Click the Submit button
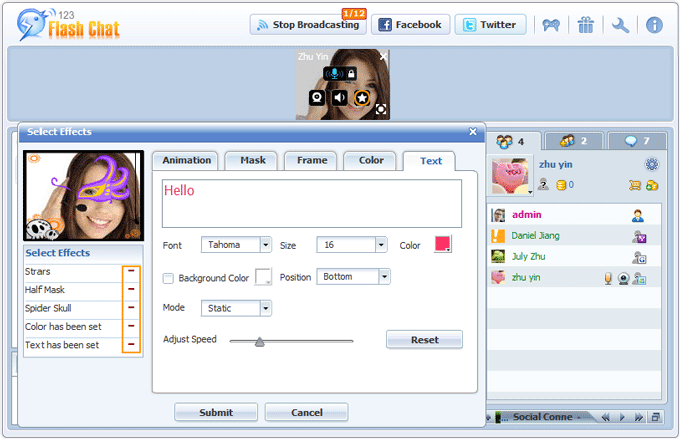680x439 pixels. click(216, 412)
